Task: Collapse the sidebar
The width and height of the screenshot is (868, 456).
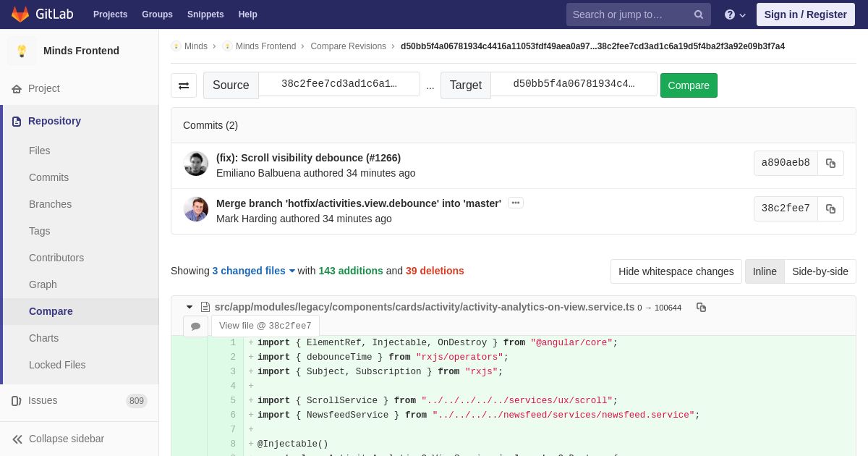Action: [80, 439]
